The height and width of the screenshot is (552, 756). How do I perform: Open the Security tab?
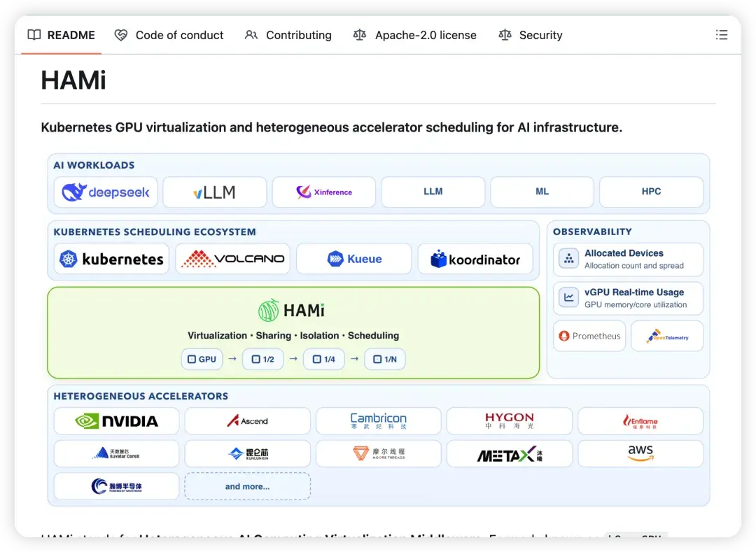click(530, 35)
